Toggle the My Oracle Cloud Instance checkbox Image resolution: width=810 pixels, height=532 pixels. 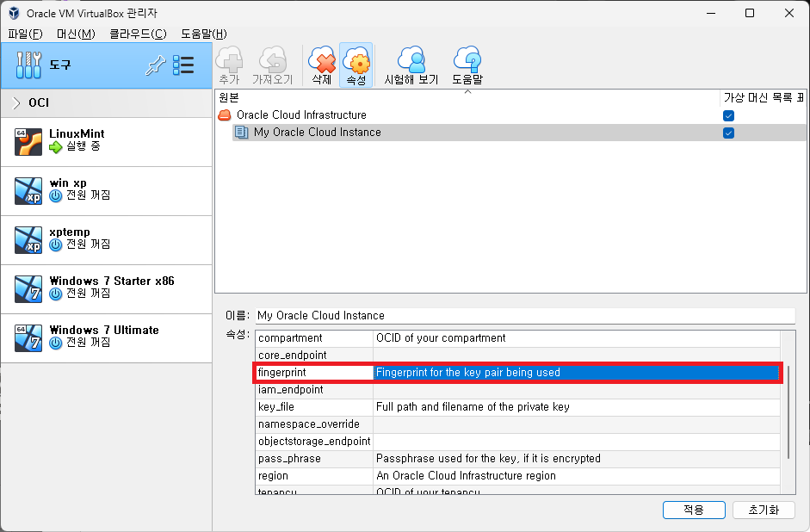(x=728, y=133)
